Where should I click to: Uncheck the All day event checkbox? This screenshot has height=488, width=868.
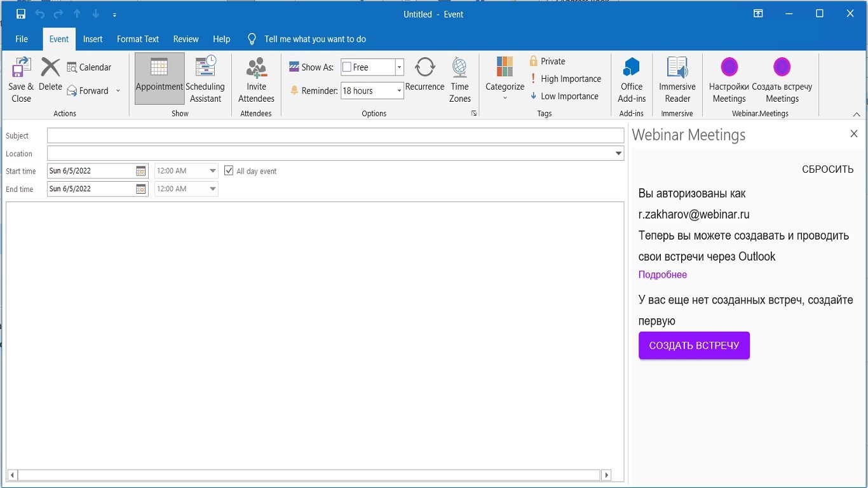pos(229,171)
